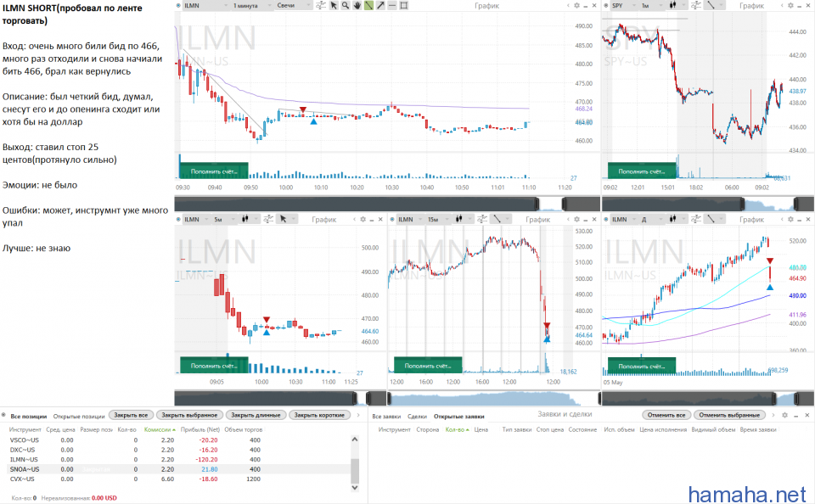Viewport: 815px width, 504px height.
Task: Select the rectangle drawing tool in ILMN 1-minute chart
Action: point(404,5)
